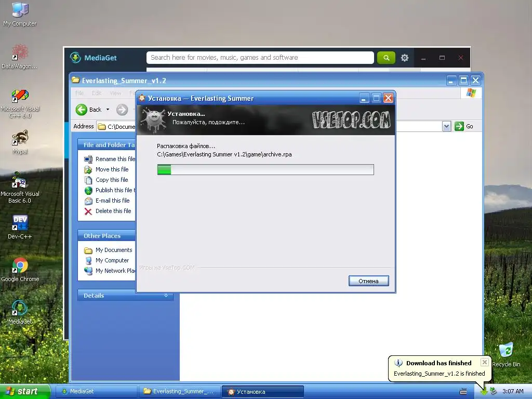Click the MediaGet green tray icon

pos(484,391)
